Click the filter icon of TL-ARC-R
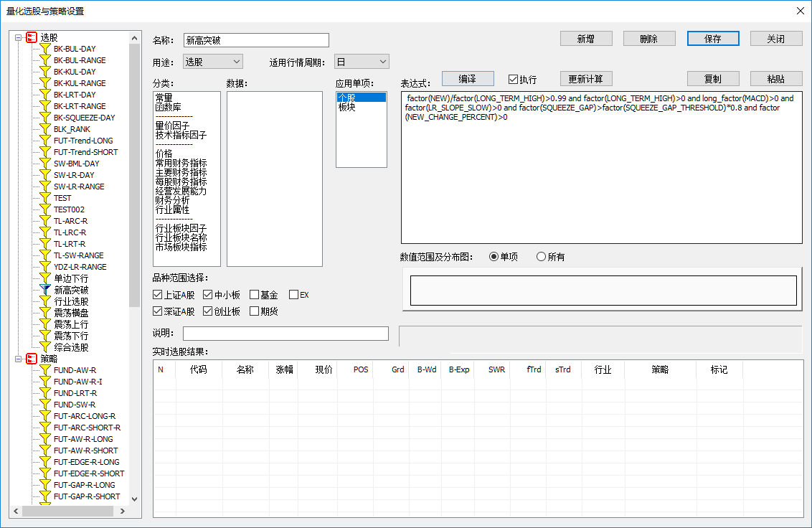 click(x=45, y=221)
